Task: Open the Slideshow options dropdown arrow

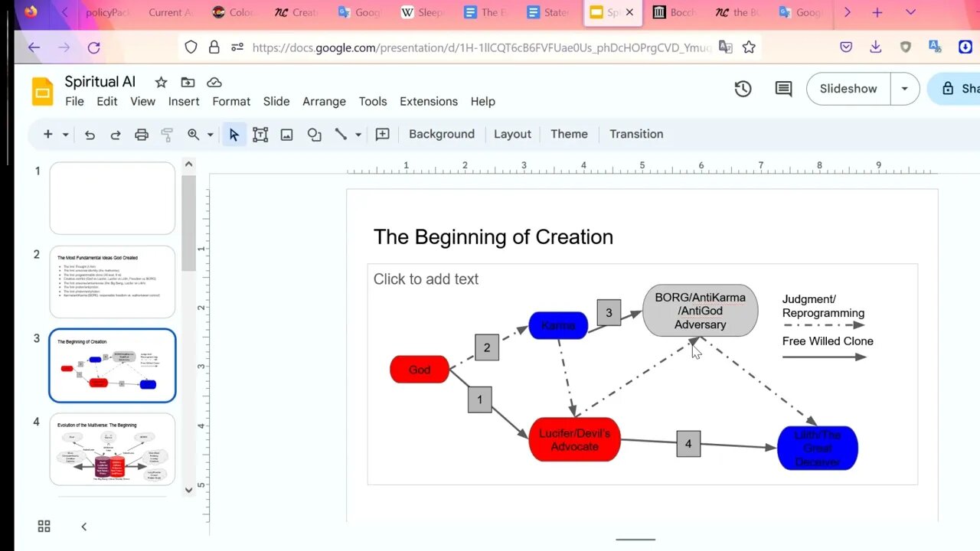Action: [904, 89]
